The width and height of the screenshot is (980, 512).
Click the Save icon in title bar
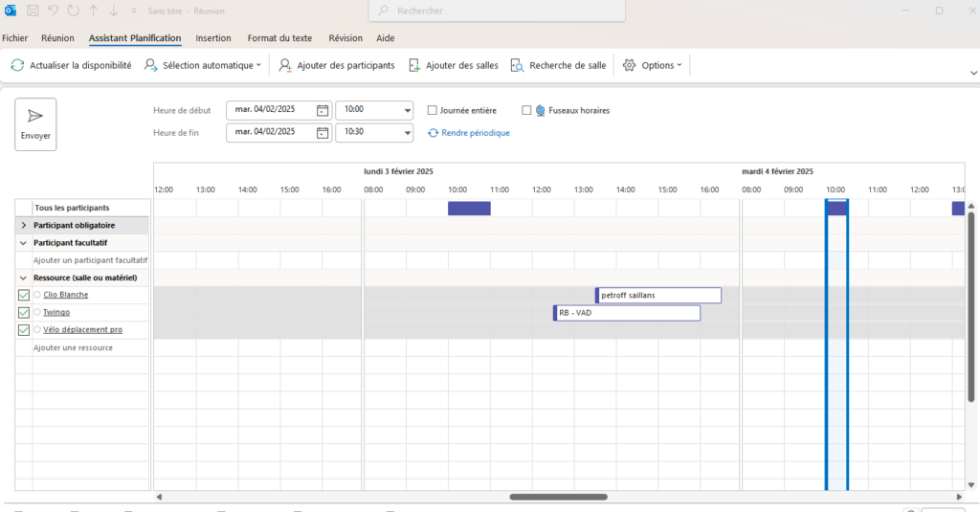(33, 11)
